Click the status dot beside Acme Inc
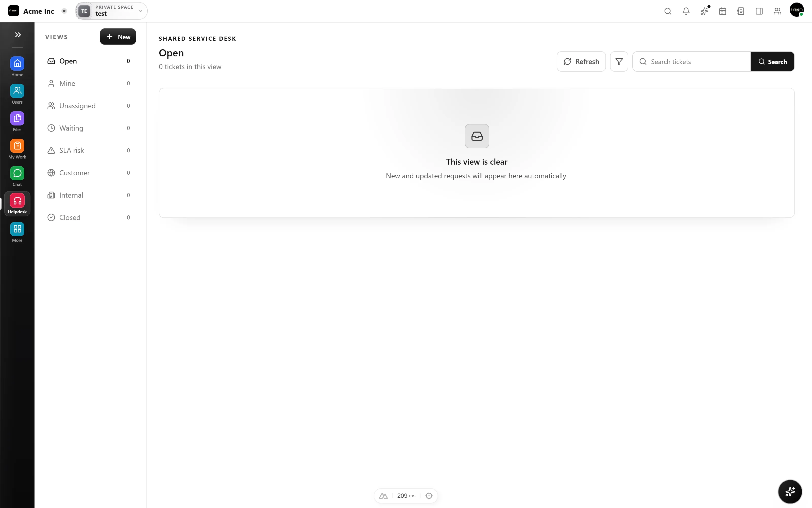 [x=64, y=11]
